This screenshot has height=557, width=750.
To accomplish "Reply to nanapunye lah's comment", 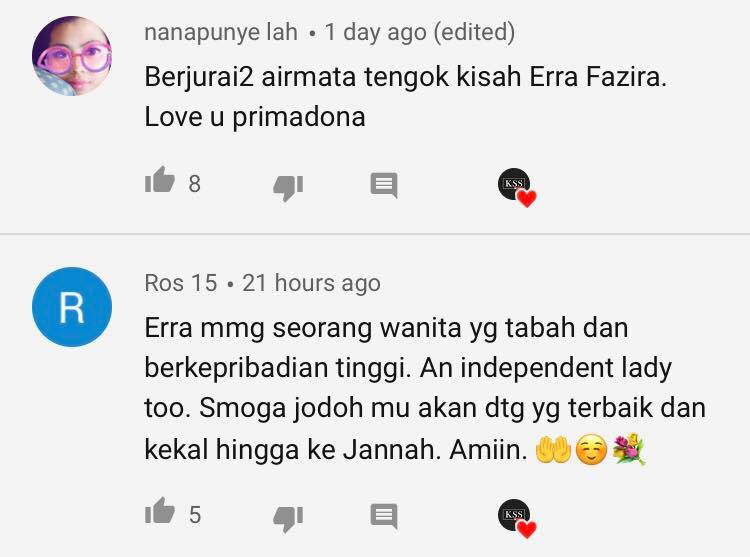I will 384,185.
